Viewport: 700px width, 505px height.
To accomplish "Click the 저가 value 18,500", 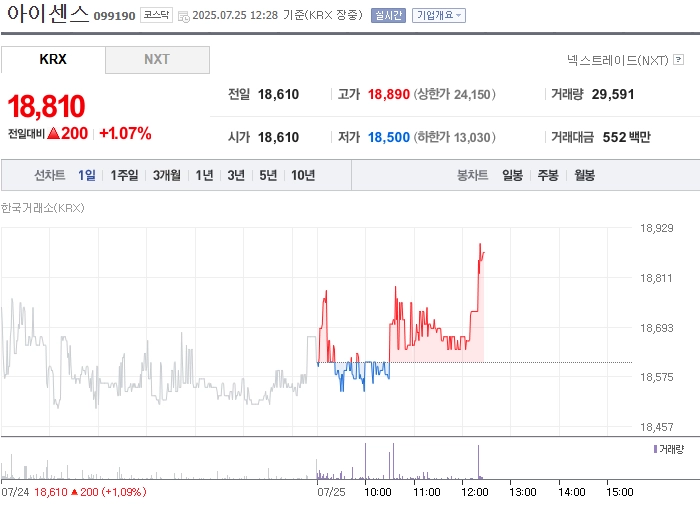I will click(x=388, y=137).
